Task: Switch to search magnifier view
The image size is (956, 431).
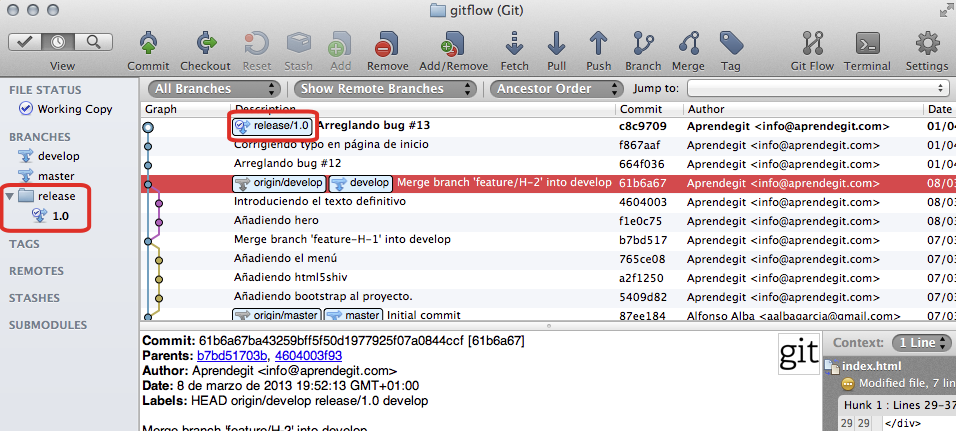Action: (x=94, y=42)
